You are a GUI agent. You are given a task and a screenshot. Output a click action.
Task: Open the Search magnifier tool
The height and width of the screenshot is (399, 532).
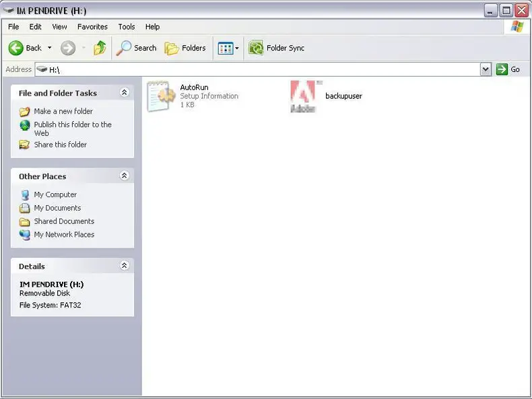coord(137,48)
